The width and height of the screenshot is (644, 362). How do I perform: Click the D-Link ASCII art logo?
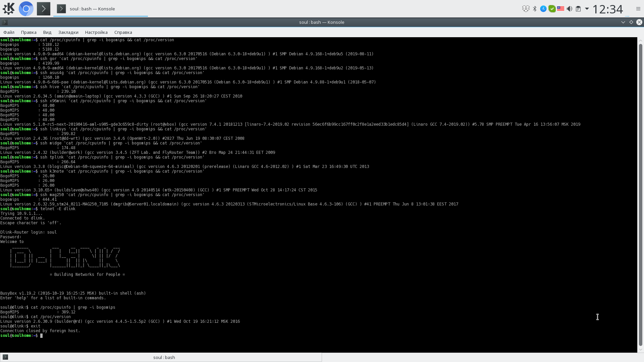click(x=65, y=257)
